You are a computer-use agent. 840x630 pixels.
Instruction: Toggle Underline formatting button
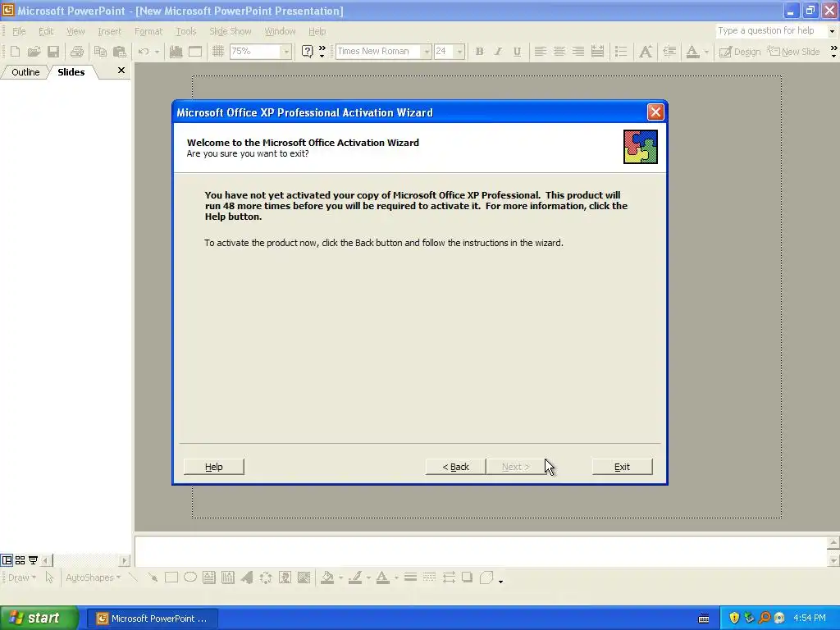pos(517,52)
